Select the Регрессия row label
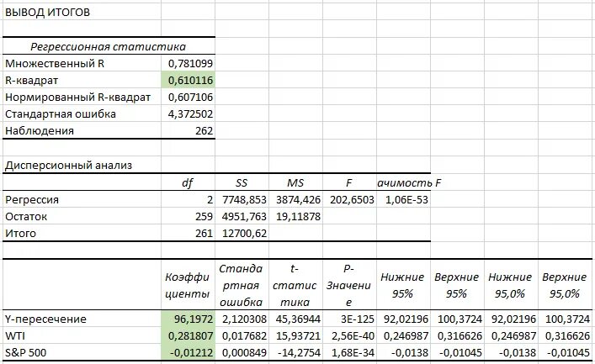Image resolution: width=595 pixels, height=364 pixels. tap(32, 200)
